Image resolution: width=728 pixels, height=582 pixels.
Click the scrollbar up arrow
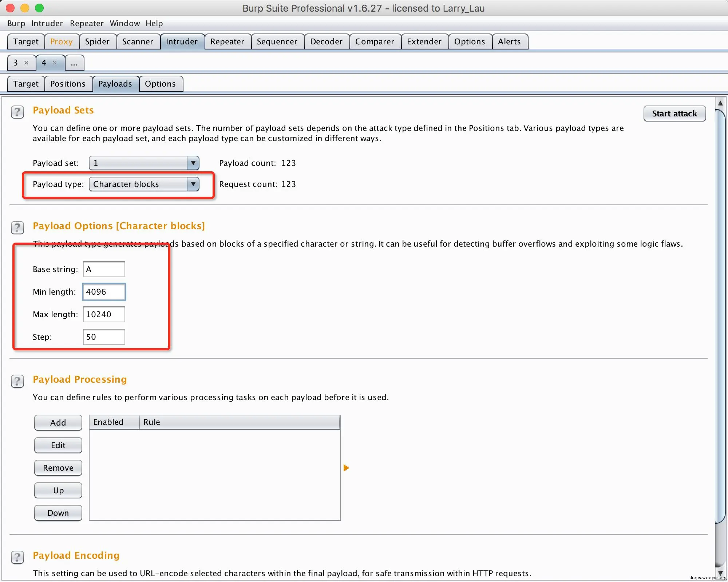[x=720, y=103]
